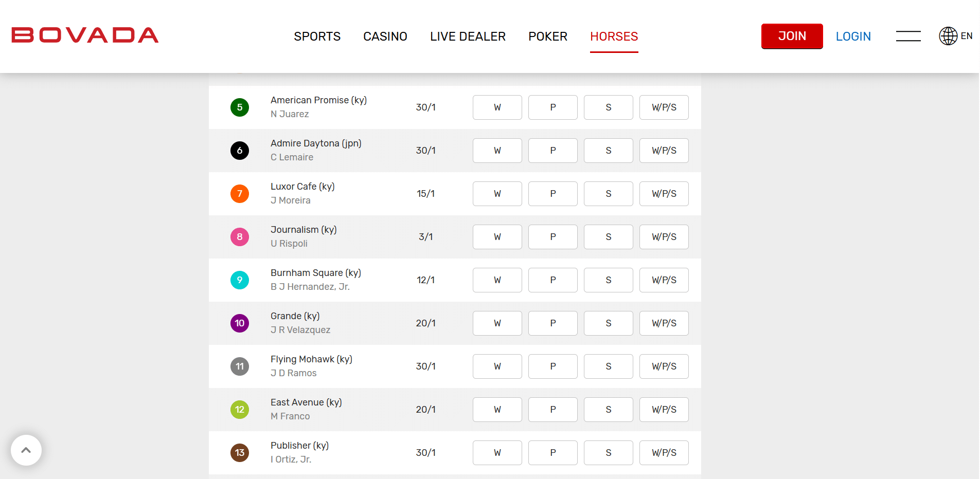This screenshot has height=479, width=980.
Task: Select the EN language option
Action: coord(967,36)
